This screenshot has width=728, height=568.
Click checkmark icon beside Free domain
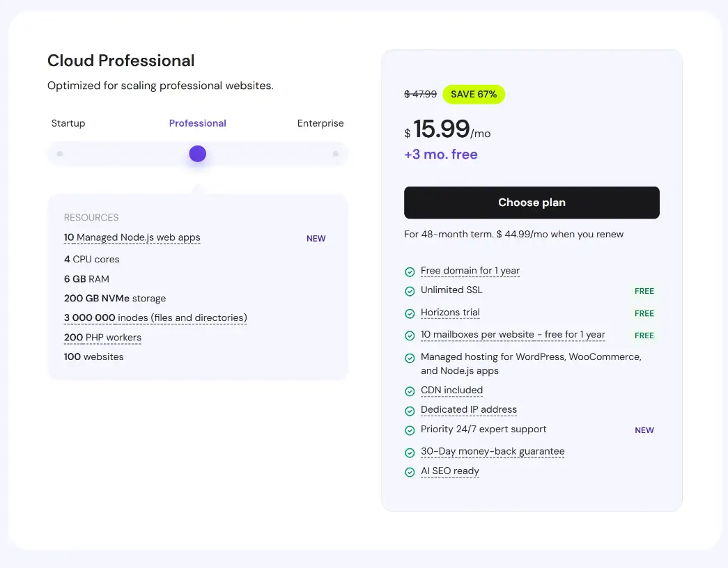click(x=410, y=271)
